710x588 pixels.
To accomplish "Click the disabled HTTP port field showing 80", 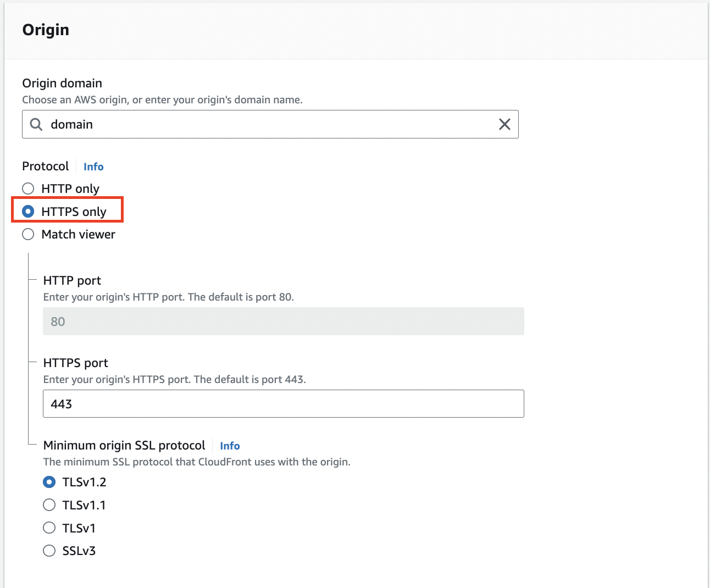I will click(x=283, y=321).
